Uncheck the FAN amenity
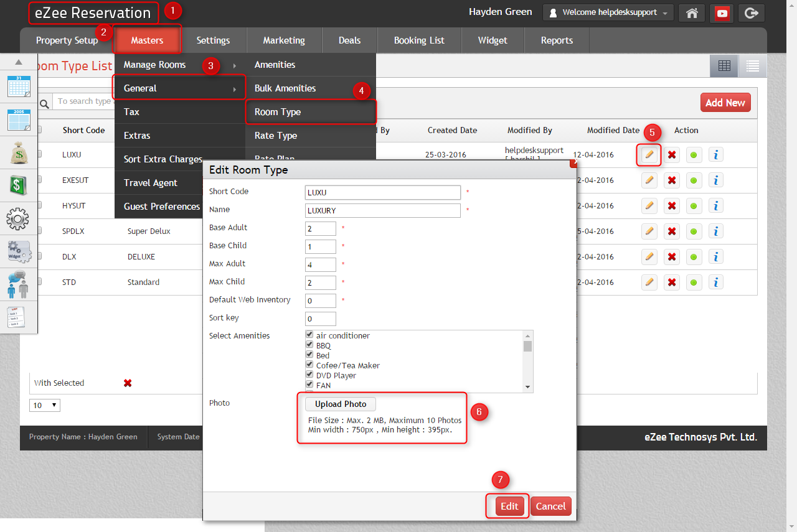This screenshot has height=532, width=797. 309,385
